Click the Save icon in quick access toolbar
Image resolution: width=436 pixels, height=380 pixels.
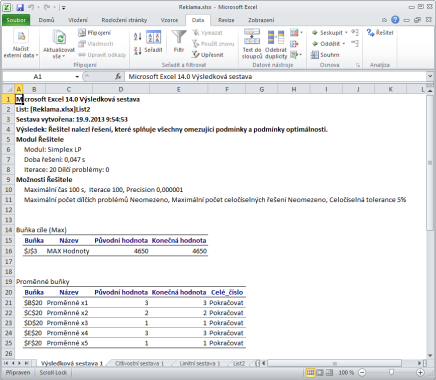tap(20, 7)
